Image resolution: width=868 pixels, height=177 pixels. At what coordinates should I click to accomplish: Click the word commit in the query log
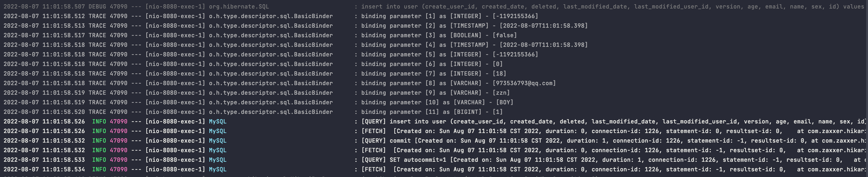coord(400,140)
